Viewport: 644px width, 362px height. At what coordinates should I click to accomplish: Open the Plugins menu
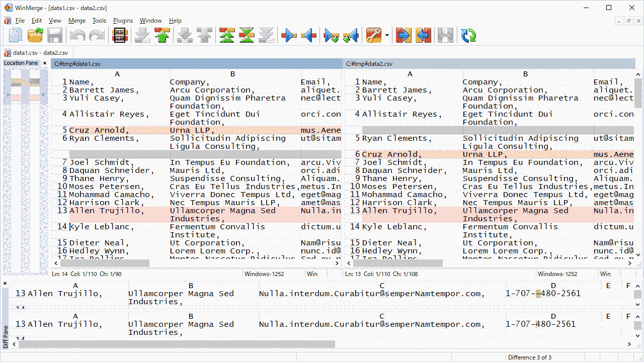click(x=123, y=21)
